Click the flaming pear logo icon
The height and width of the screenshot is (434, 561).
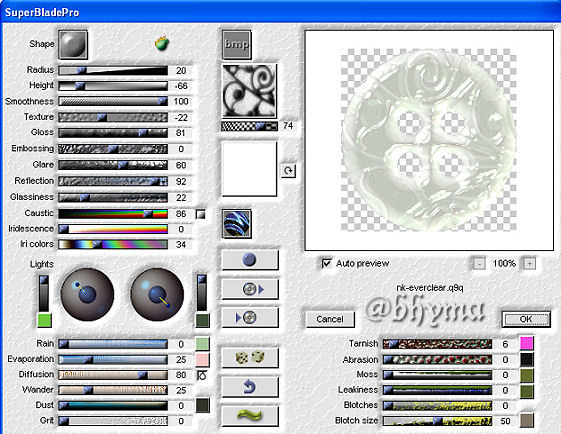click(x=162, y=43)
